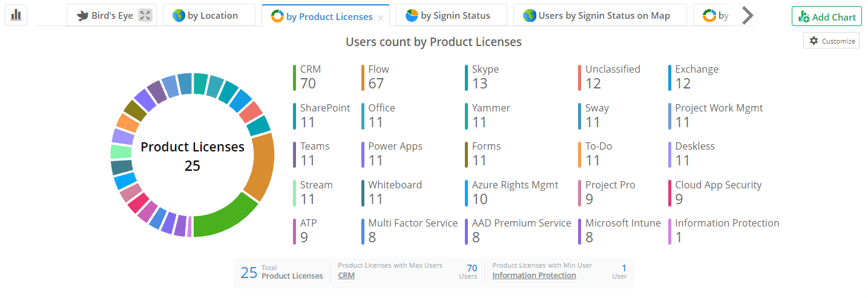Screen dimensions: 868x298
Task: Select the Sway legend entry
Action: (x=594, y=116)
